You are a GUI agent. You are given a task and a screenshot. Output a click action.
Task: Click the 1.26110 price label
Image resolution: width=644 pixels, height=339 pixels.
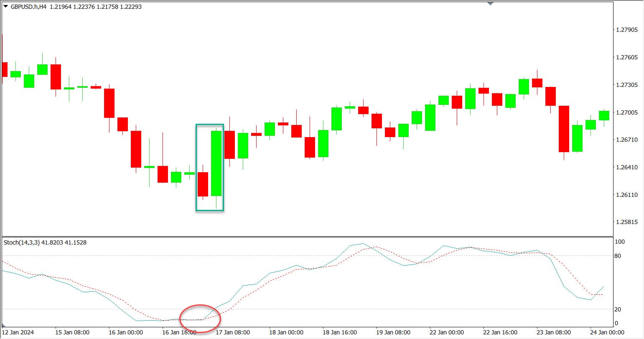pos(627,195)
